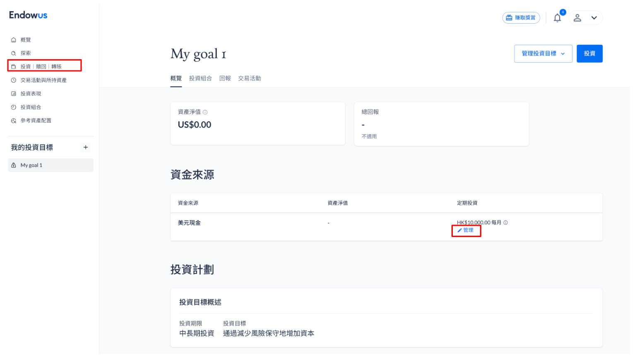The image size is (644, 358).
Task: Click the user profile avatar icon
Action: [577, 18]
